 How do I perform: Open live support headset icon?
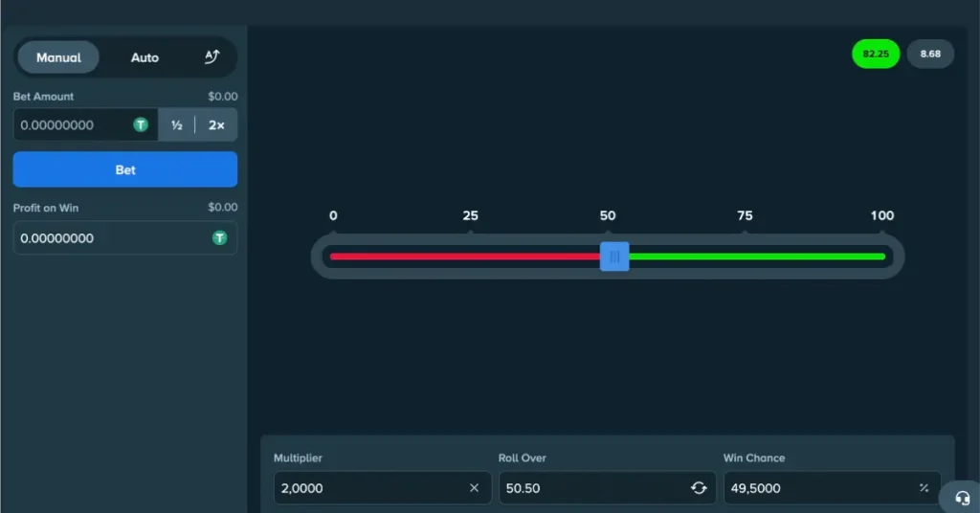pos(962,498)
